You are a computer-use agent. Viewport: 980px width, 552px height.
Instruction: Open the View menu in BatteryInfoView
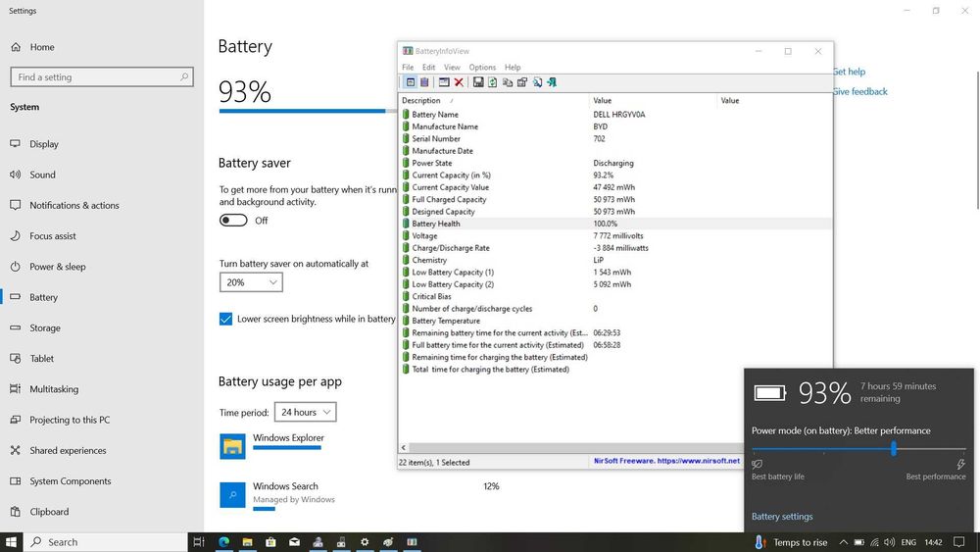coord(452,67)
